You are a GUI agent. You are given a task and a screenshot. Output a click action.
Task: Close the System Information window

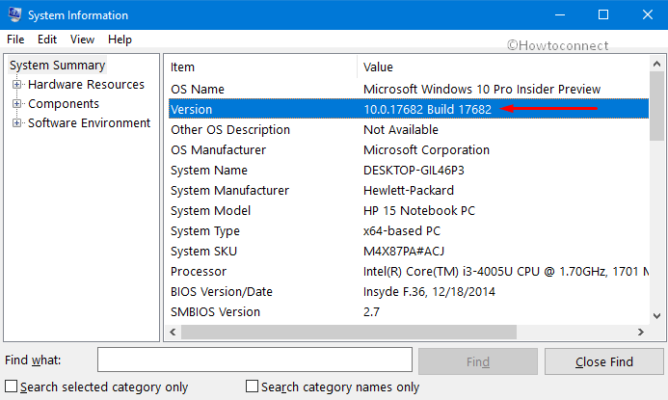click(647, 15)
